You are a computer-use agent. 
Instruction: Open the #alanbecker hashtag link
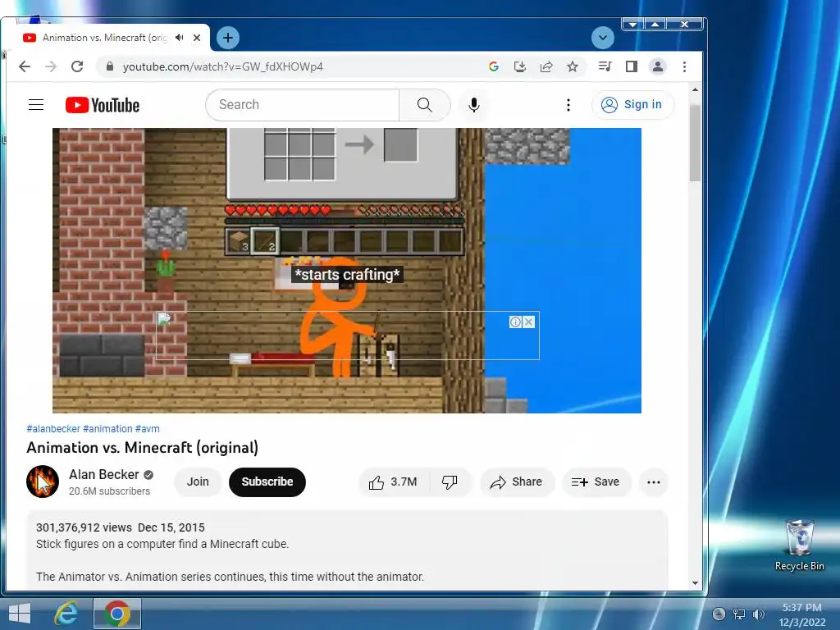coord(53,428)
